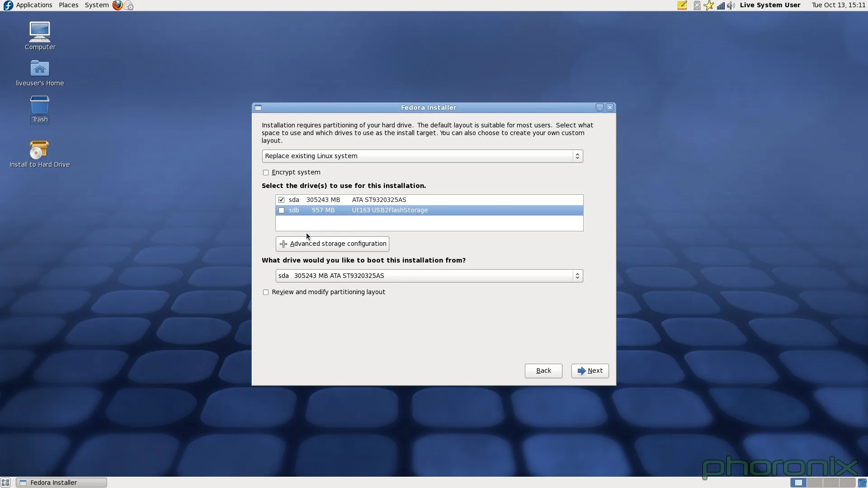This screenshot has height=488, width=868.
Task: Select the sdb USB2FlashStorage drive row
Action: (x=429, y=211)
